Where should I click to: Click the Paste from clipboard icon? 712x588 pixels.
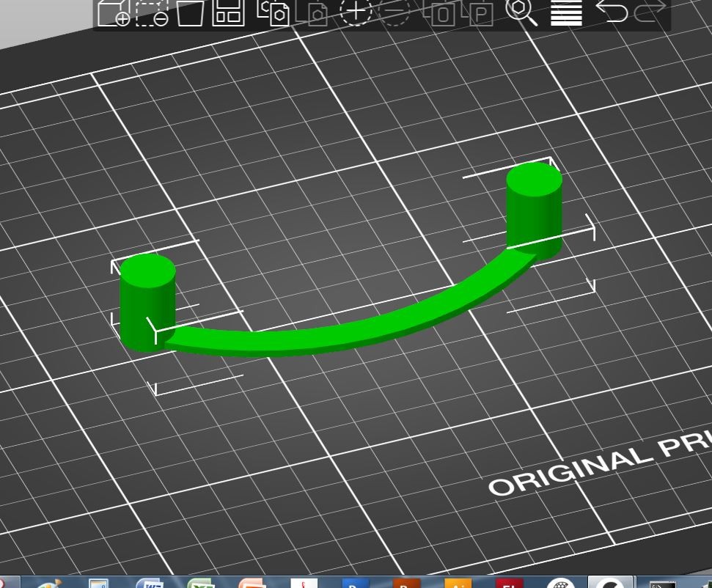tap(312, 12)
